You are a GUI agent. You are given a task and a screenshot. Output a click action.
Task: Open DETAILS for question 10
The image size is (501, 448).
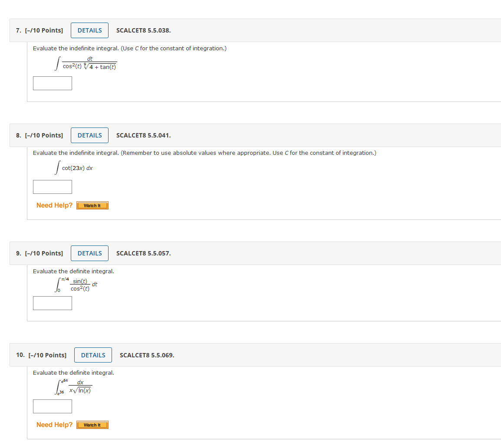[x=93, y=355]
